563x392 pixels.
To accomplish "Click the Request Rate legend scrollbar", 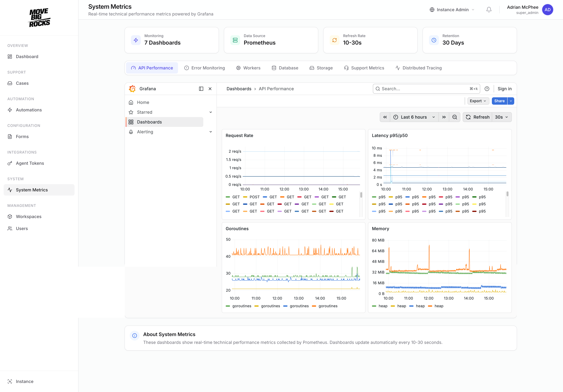I will pyautogui.click(x=361, y=195).
